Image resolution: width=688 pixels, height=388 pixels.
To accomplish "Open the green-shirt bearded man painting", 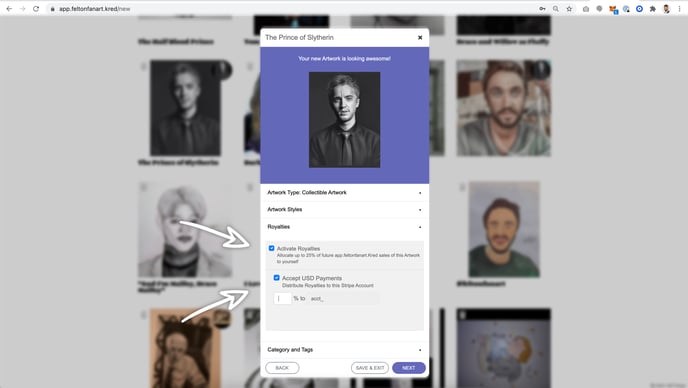I will (x=504, y=230).
